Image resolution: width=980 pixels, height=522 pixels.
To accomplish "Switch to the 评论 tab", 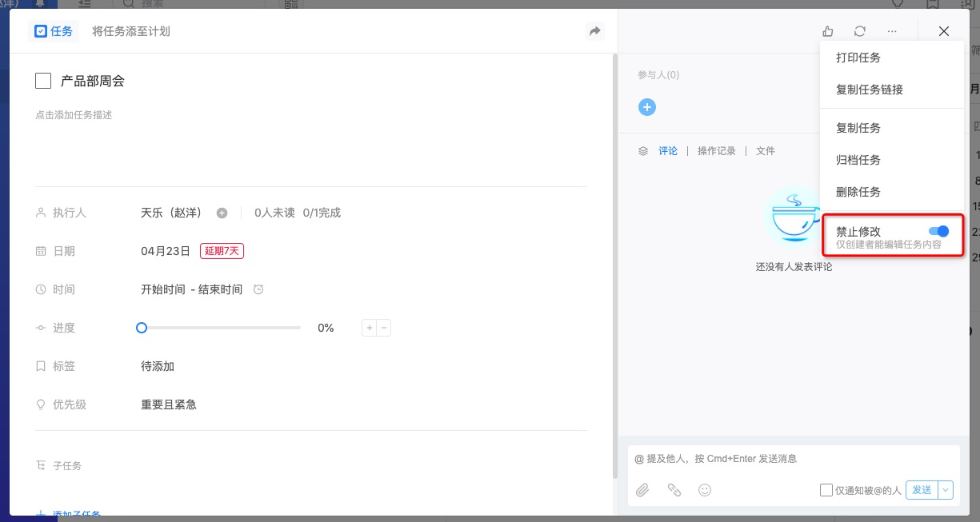I will click(x=668, y=150).
